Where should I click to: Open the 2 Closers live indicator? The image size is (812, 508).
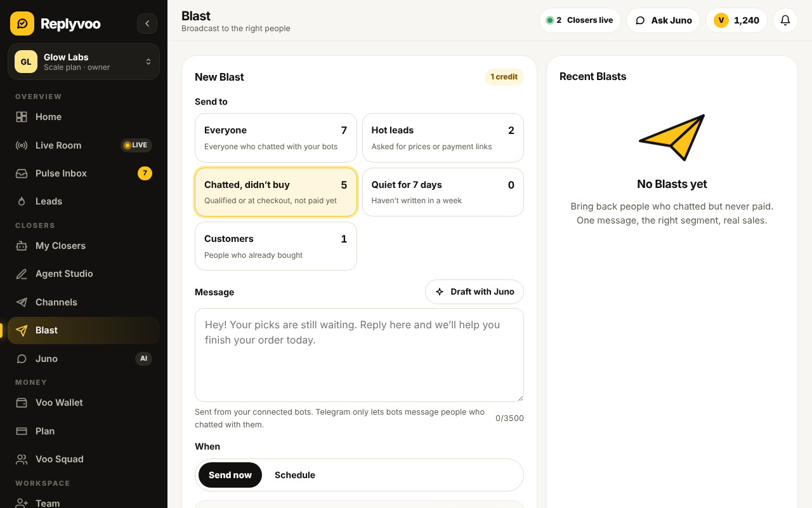[x=580, y=20]
